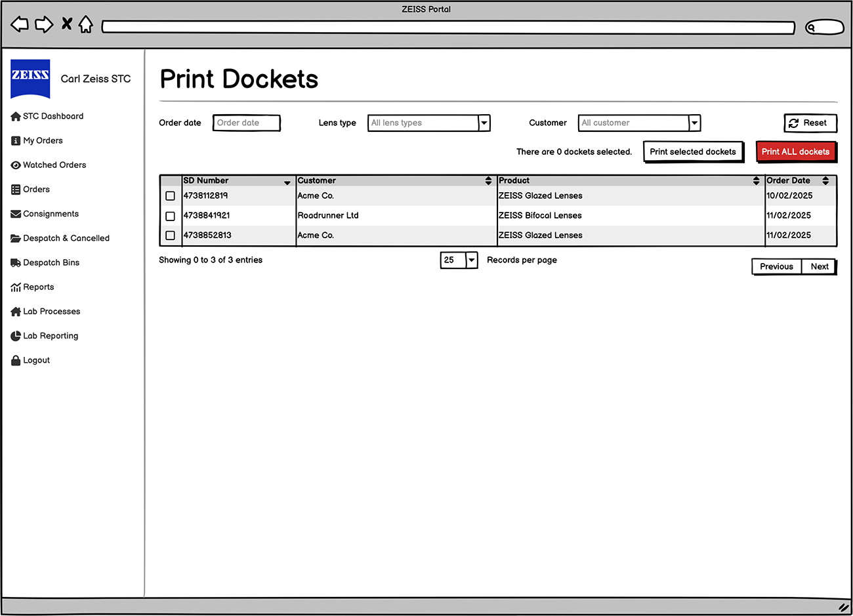Click the ZEISS logo
The width and height of the screenshot is (853, 616).
click(30, 79)
